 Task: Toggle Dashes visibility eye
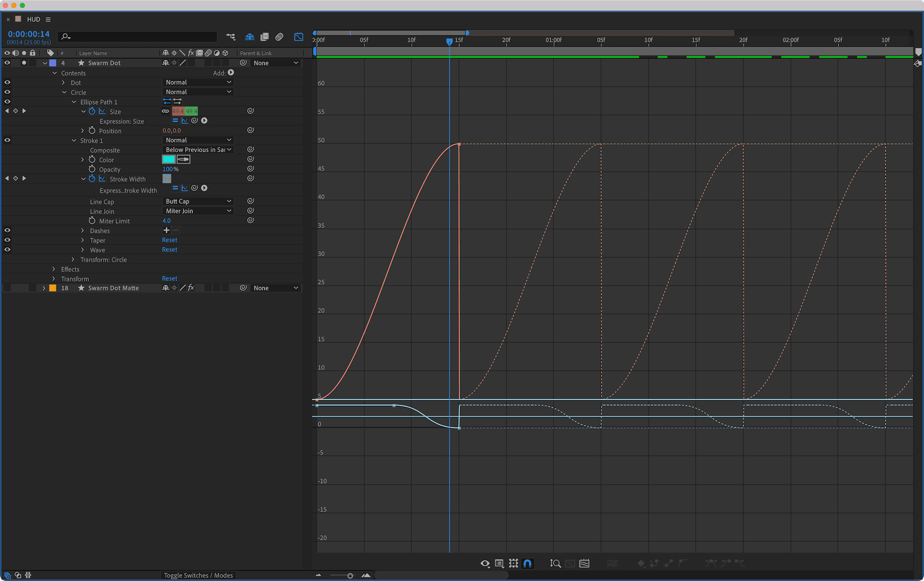[7, 230]
